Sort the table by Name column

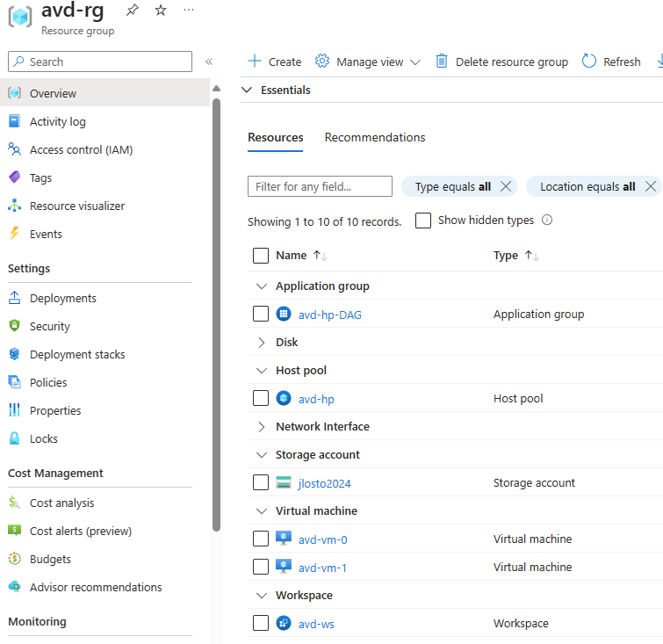point(301,255)
